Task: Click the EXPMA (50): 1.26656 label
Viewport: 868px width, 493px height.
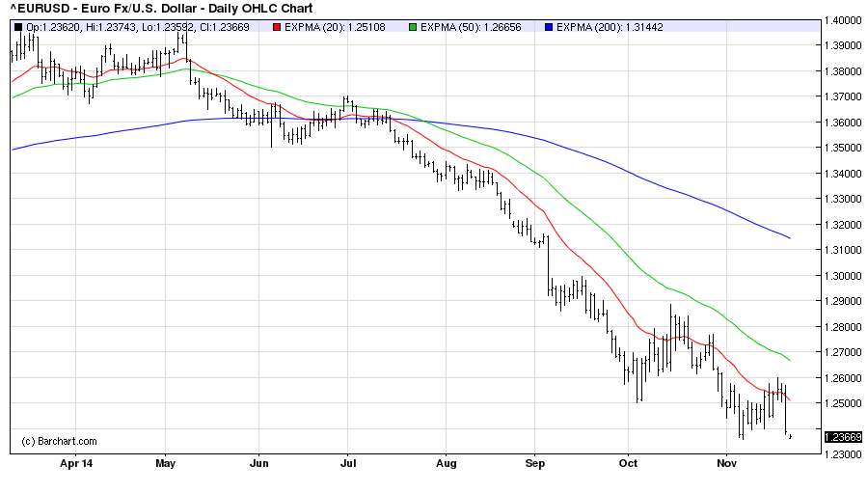Action: coord(471,27)
